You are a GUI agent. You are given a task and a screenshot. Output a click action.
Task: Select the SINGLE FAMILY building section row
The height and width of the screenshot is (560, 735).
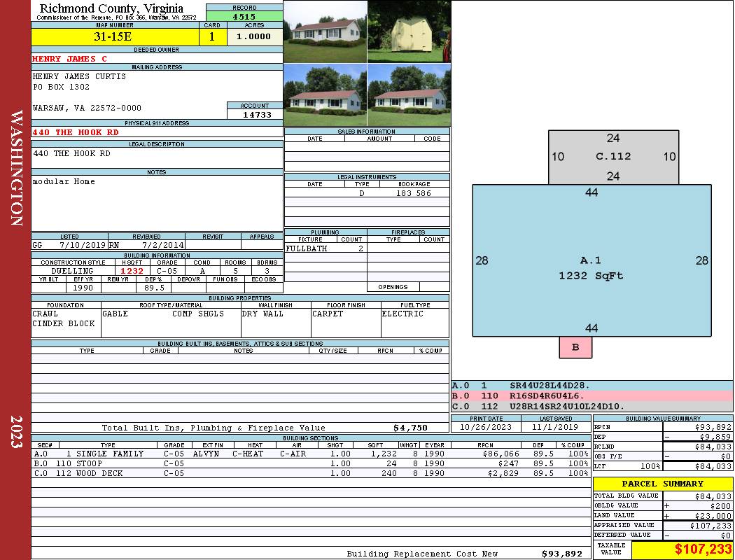[x=311, y=454]
